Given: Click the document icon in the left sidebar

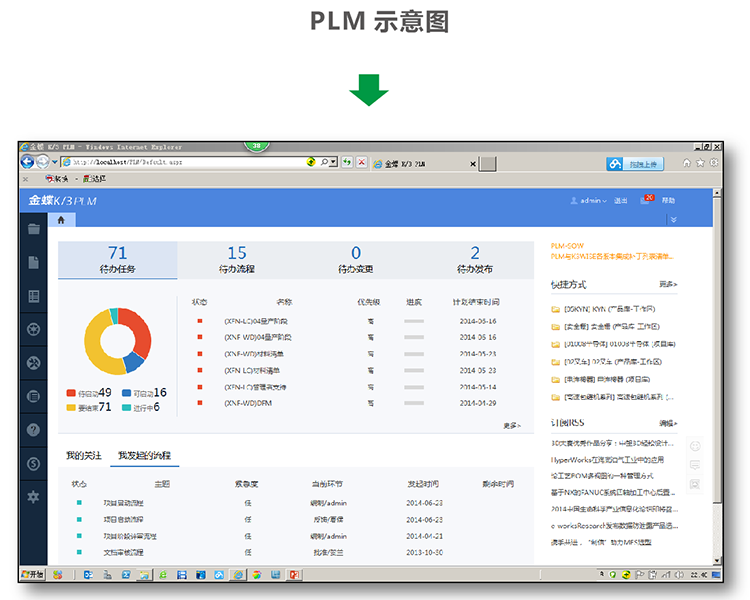Looking at the screenshot, I should (x=33, y=262).
